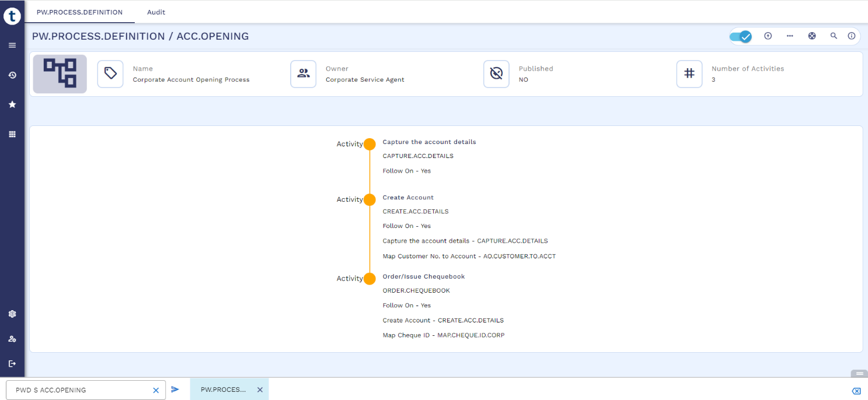Image resolution: width=868 pixels, height=400 pixels.
Task: Open the hamburger menu in the sidebar
Action: [12, 45]
